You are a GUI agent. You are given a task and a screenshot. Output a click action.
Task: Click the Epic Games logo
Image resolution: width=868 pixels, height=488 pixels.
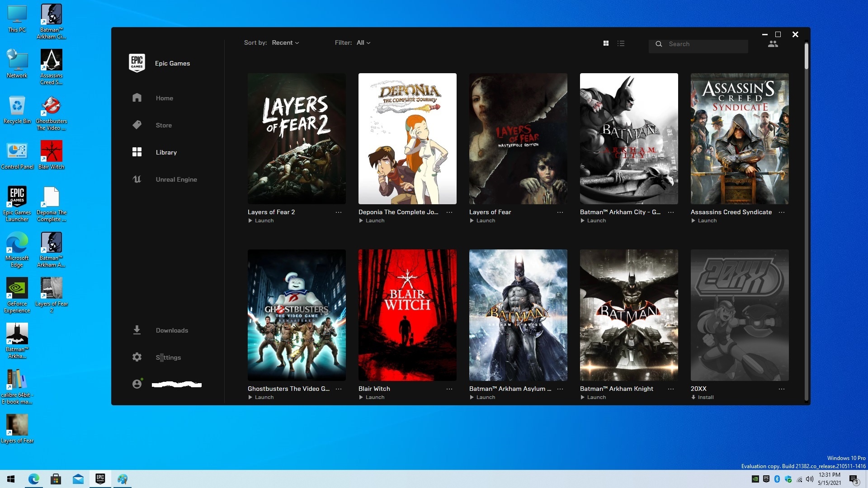tap(137, 63)
